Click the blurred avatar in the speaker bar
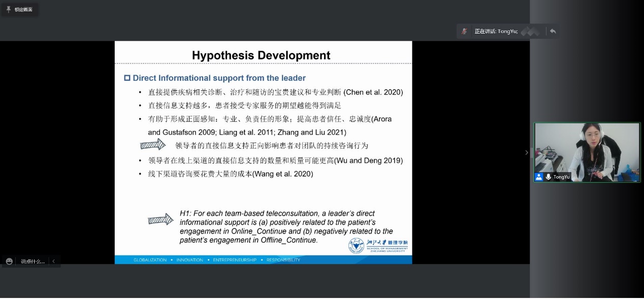This screenshot has height=299, width=644. [x=531, y=31]
